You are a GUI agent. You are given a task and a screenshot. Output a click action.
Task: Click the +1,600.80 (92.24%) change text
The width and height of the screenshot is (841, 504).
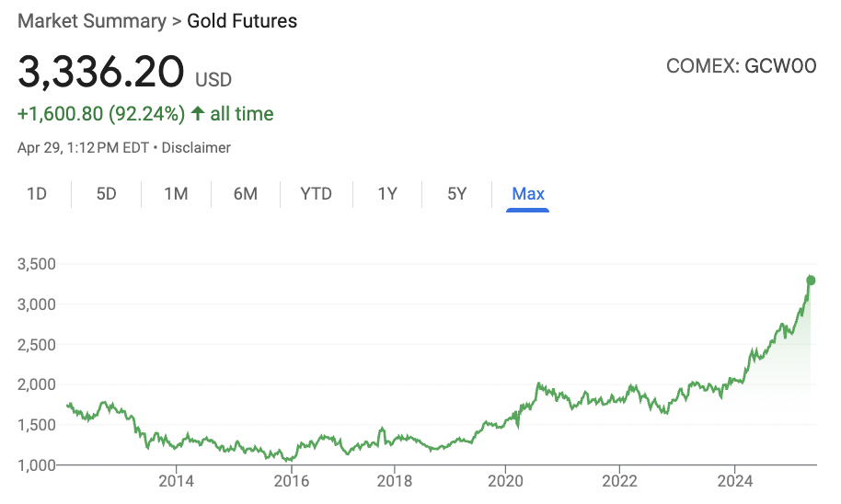point(101,114)
